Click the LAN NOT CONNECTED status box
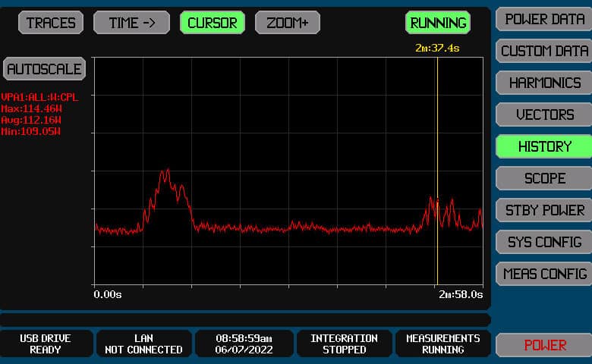 tap(144, 344)
